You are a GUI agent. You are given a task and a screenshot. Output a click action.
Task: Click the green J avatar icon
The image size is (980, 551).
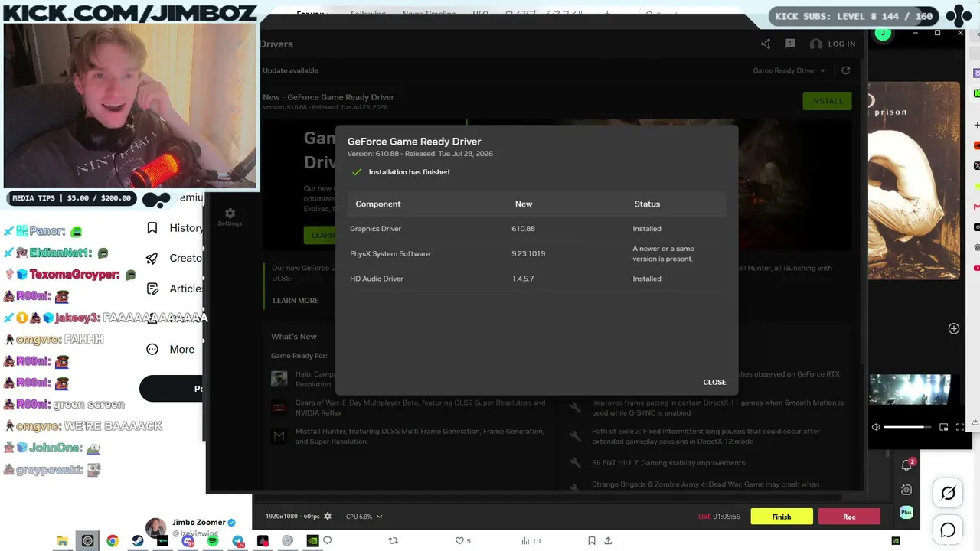pyautogui.click(x=883, y=33)
